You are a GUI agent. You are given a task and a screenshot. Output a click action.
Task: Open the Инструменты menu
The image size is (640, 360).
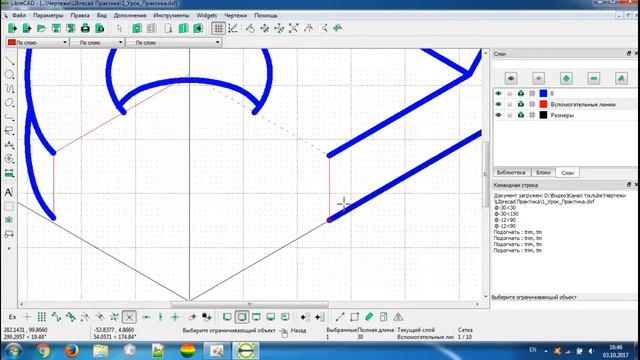tap(171, 15)
